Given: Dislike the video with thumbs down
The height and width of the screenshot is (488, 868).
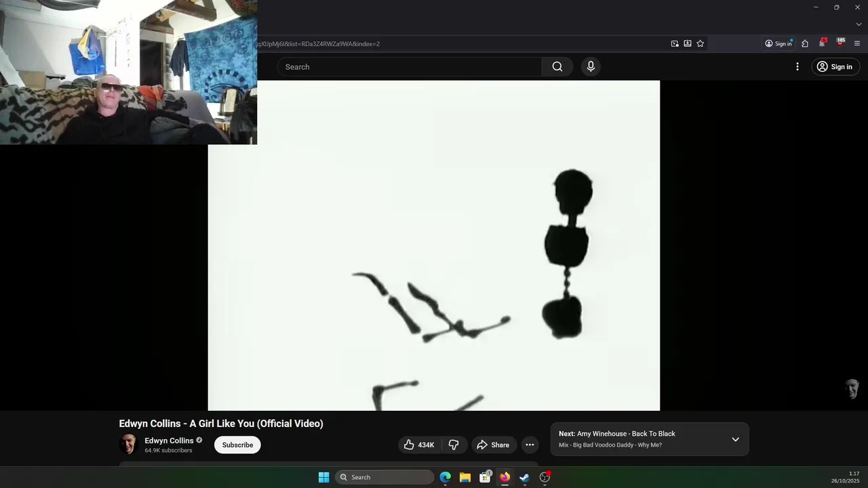Looking at the screenshot, I should tap(454, 445).
